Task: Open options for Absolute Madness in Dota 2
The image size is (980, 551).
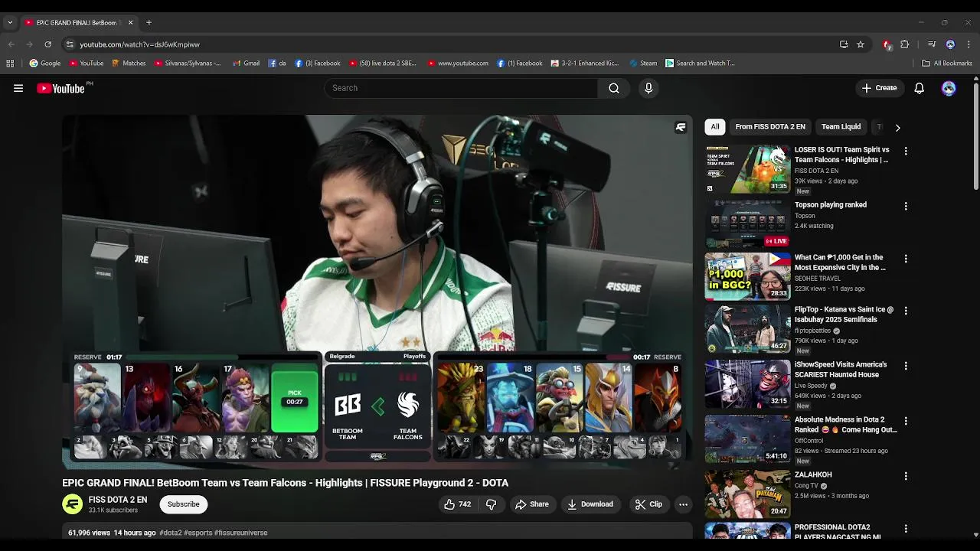Action: [x=906, y=421]
